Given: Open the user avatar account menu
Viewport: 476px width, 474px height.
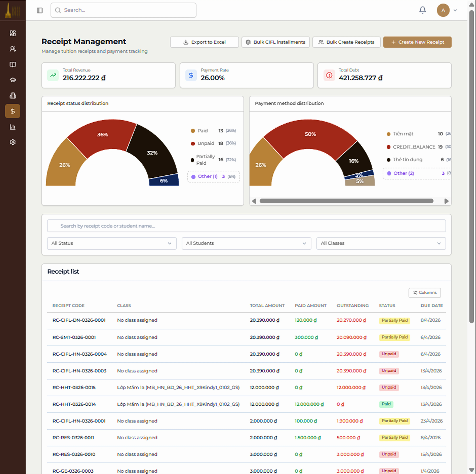Looking at the screenshot, I should 447,10.
